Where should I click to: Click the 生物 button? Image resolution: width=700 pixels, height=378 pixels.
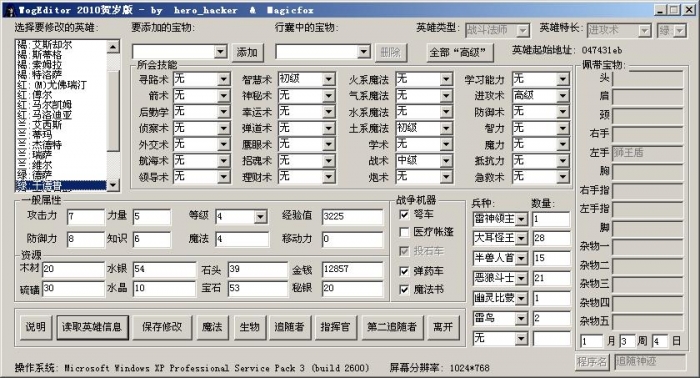tap(249, 327)
